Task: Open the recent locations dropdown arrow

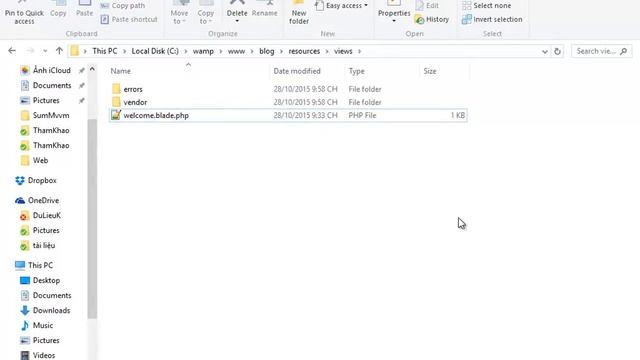Action: point(45,51)
